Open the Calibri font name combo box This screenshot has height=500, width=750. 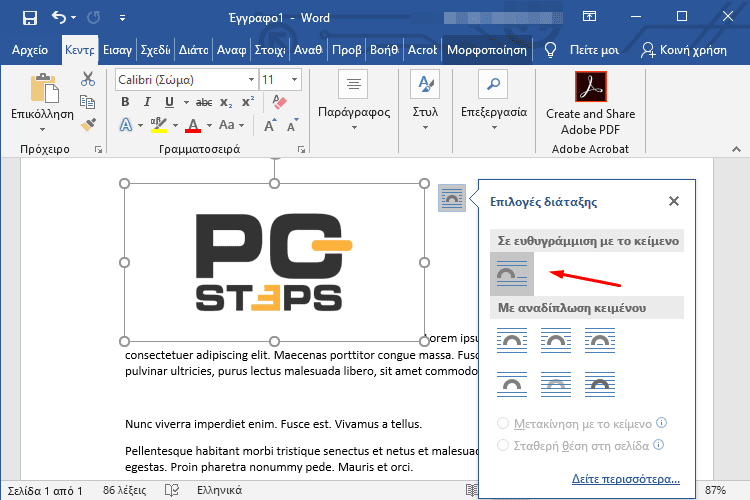click(x=187, y=79)
